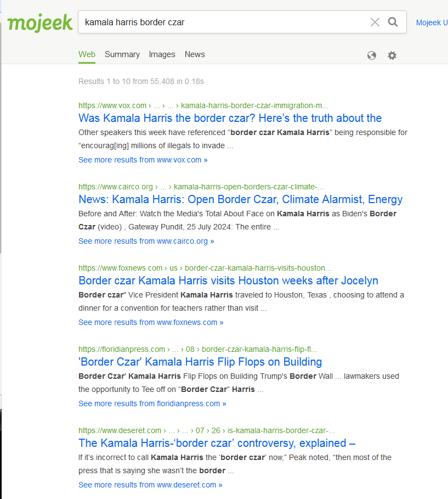Open the globe region settings icon
The height and width of the screenshot is (499, 448).
(372, 55)
